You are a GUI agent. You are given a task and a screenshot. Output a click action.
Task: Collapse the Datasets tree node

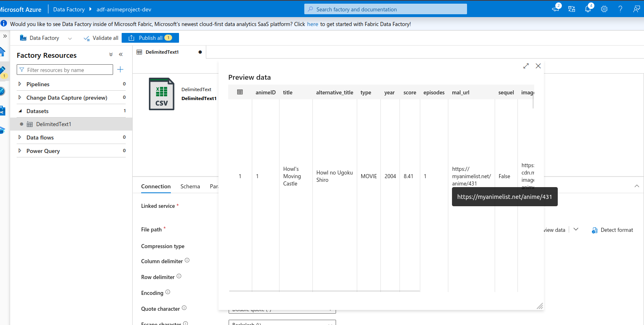[x=20, y=111]
